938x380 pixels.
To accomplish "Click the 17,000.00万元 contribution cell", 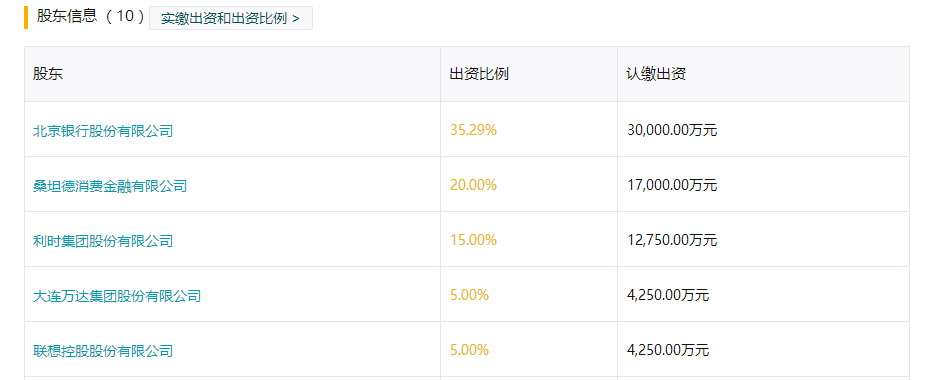I will coord(672,185).
